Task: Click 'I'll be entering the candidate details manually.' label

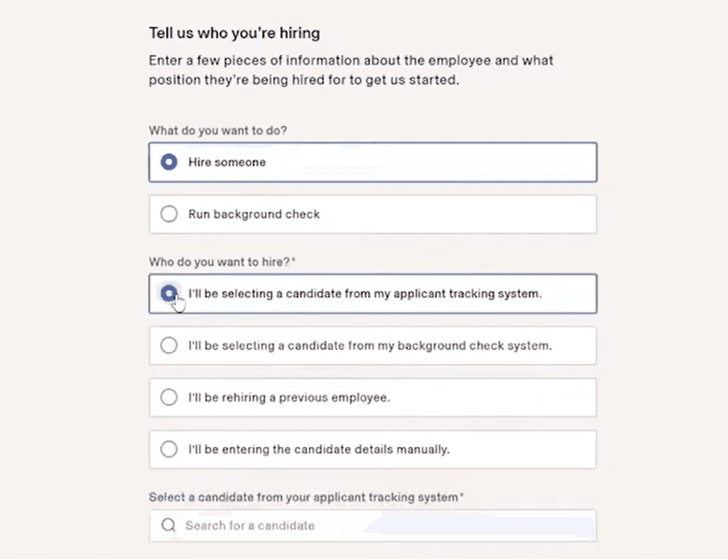Action: pyautogui.click(x=319, y=450)
